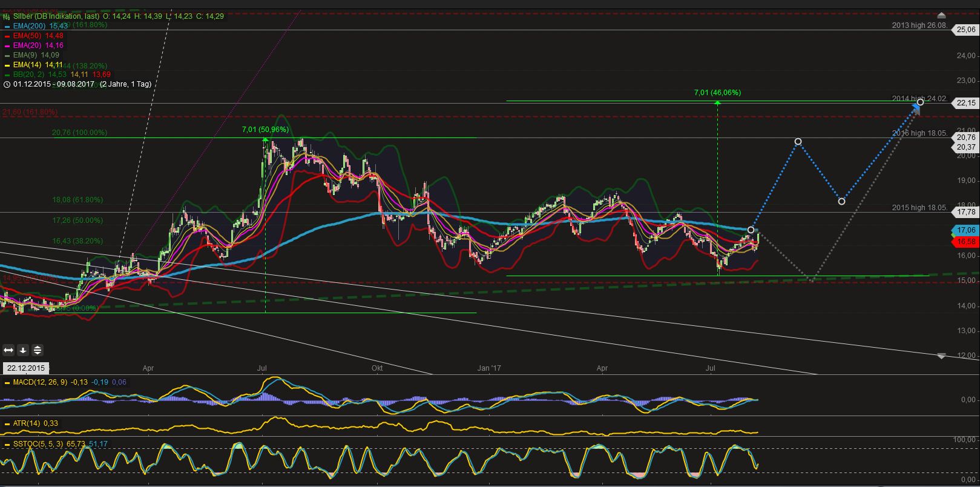Click the 16,43 (38.20%) Fibonacci label
This screenshot has width=980, height=487.
(x=77, y=240)
